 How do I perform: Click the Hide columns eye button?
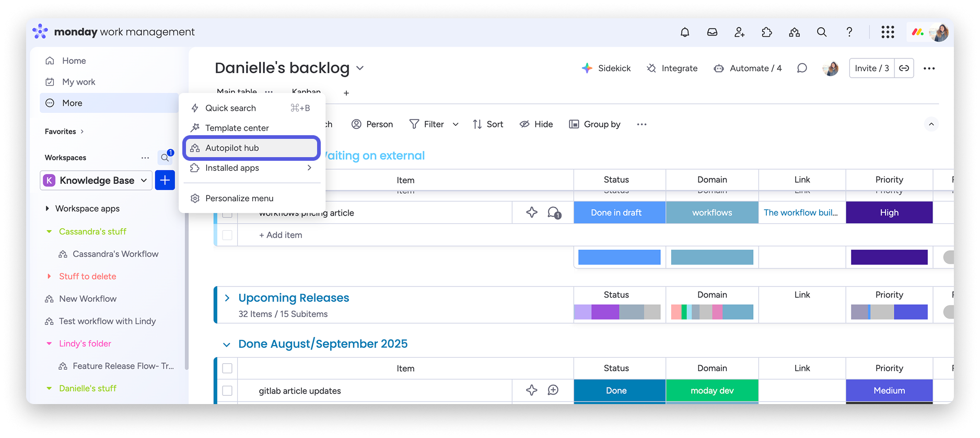click(x=536, y=124)
